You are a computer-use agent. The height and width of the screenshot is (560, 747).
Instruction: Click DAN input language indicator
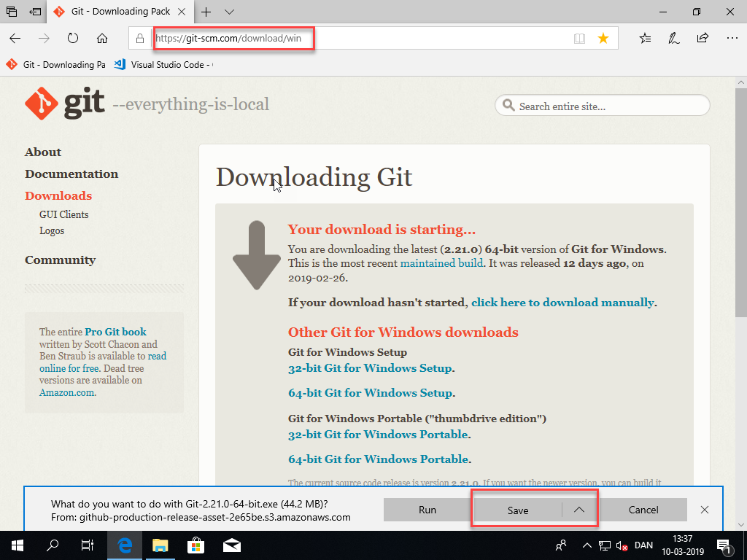point(643,545)
